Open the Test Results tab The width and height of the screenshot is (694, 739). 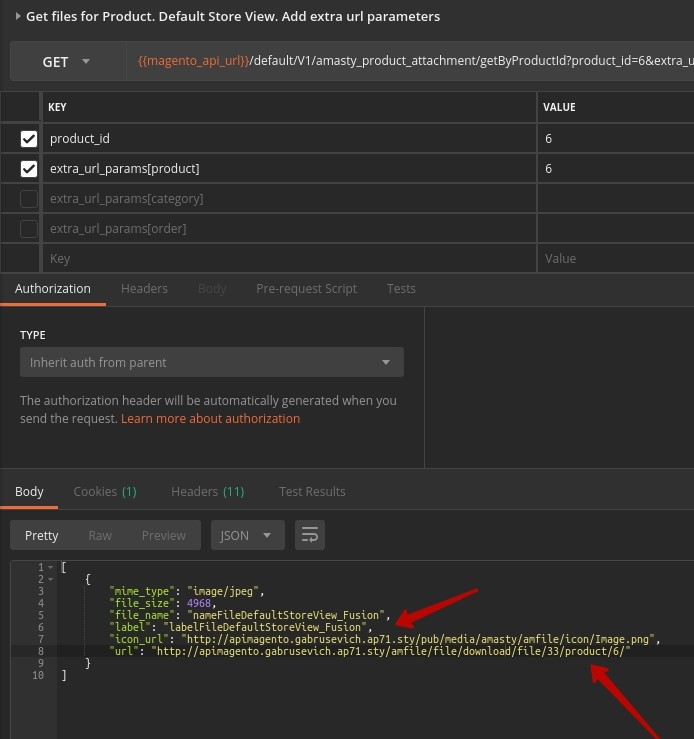click(312, 492)
